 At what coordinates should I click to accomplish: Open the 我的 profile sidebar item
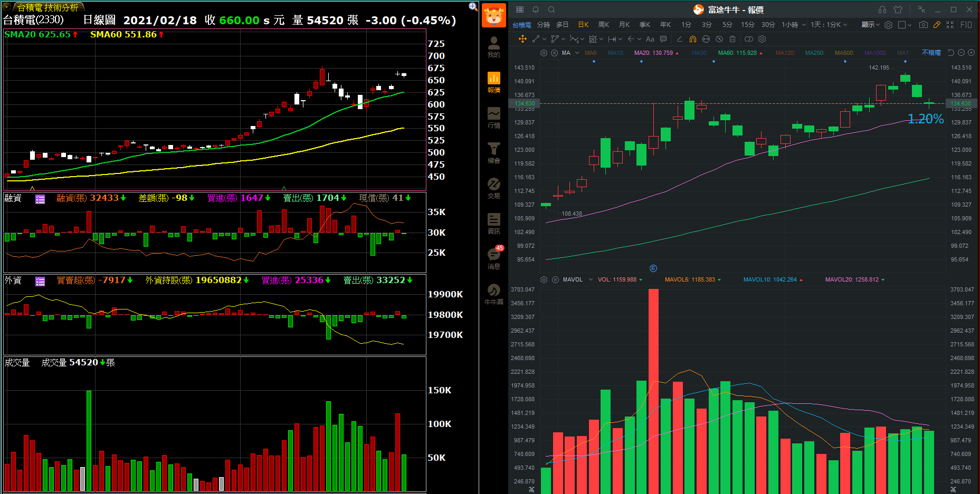[x=493, y=47]
